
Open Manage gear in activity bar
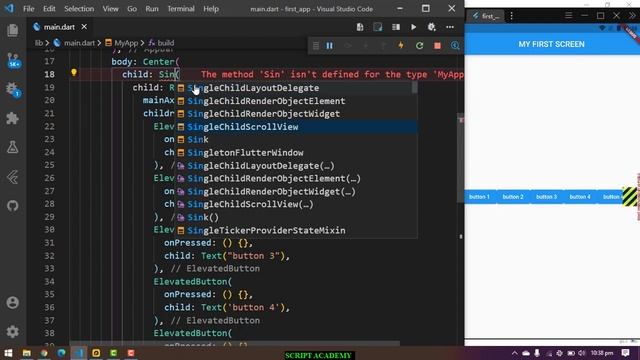(x=13, y=331)
